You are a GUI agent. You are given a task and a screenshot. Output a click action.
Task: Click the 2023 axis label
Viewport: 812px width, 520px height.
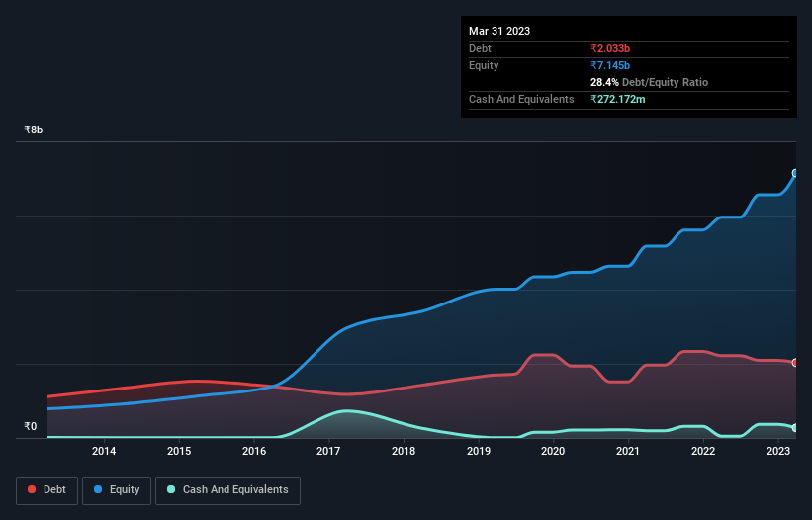777,451
